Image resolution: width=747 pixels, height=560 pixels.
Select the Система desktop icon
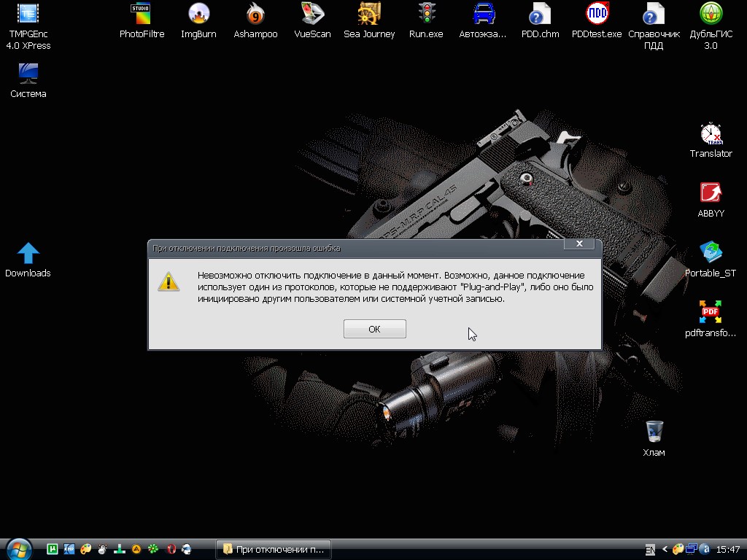28,80
